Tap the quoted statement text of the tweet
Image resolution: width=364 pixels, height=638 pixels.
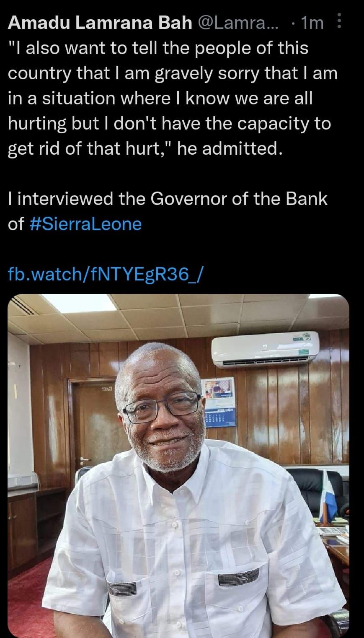pyautogui.click(x=173, y=98)
